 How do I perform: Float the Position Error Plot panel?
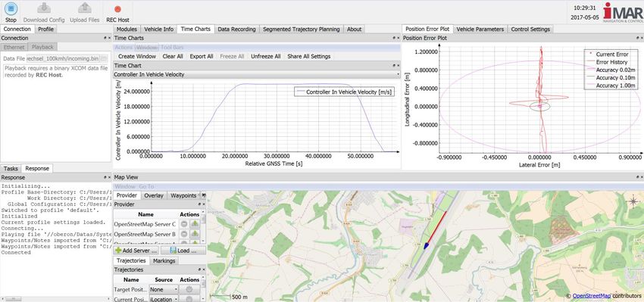point(638,38)
